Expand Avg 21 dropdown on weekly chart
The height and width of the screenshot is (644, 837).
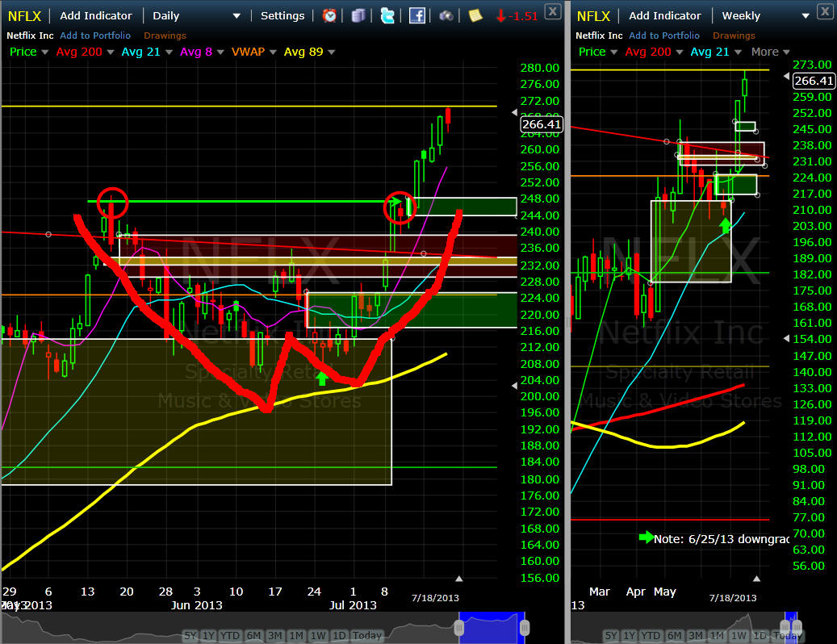pyautogui.click(x=739, y=52)
